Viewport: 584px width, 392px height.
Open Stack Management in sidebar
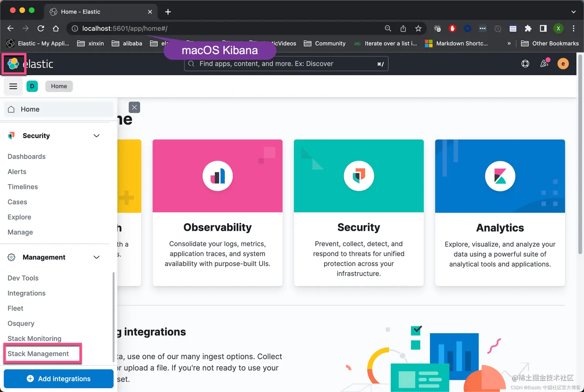tap(38, 353)
